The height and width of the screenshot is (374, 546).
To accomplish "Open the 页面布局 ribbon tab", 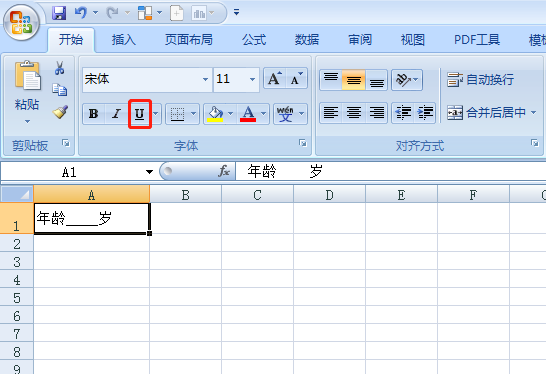I will click(x=189, y=40).
